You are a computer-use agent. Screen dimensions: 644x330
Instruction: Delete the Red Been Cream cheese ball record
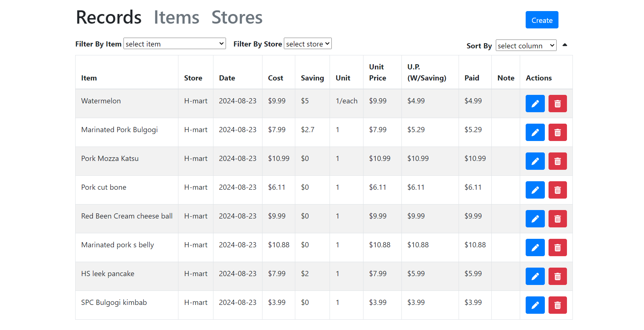(557, 219)
